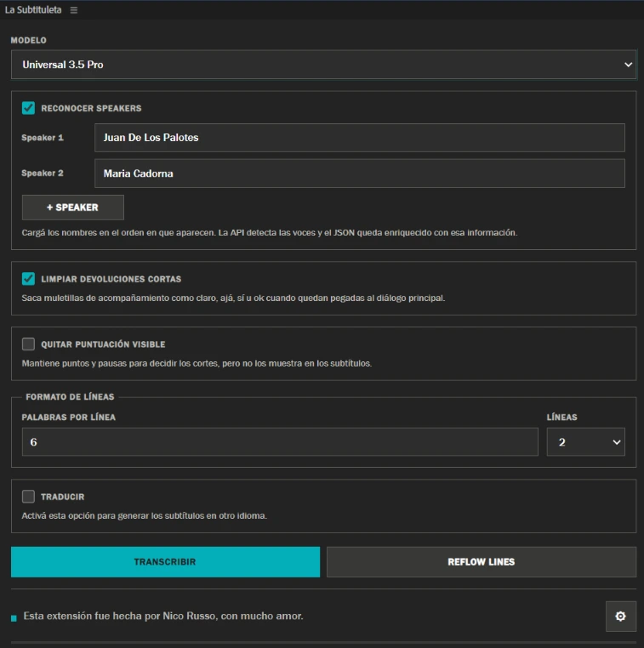The height and width of the screenshot is (648, 644).
Task: Open the La Subtituleta panel menu icon
Action: pos(73,10)
